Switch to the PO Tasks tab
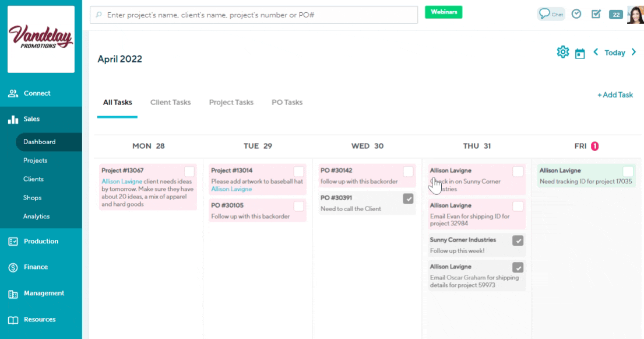 coord(287,103)
